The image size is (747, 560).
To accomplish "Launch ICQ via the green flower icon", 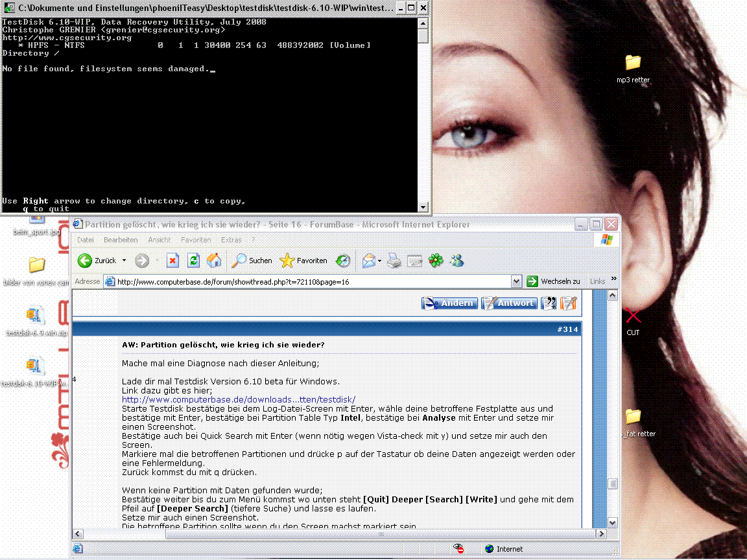I will [x=436, y=261].
